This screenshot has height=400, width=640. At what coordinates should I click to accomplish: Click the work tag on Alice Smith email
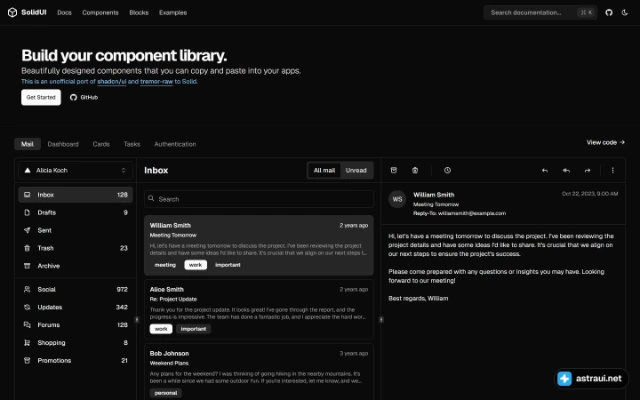click(161, 329)
